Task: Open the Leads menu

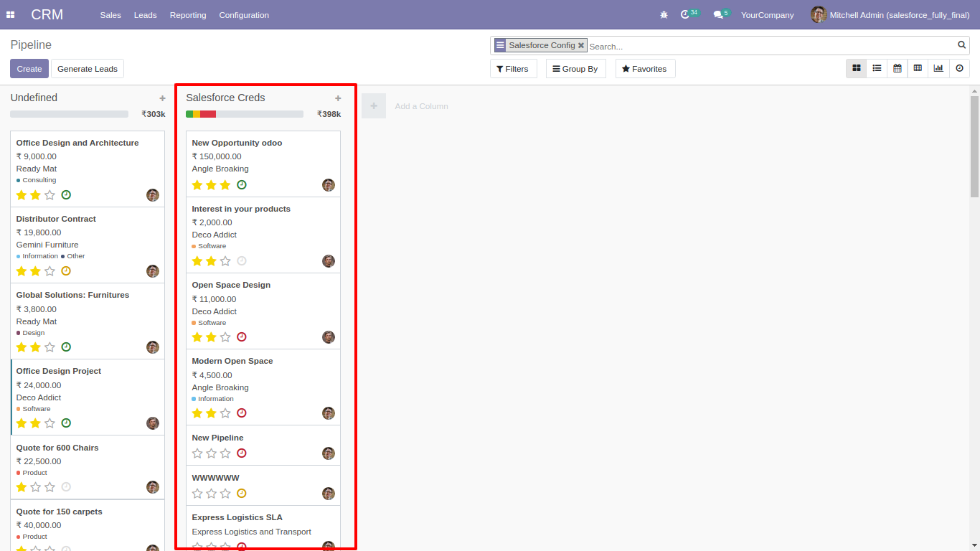Action: coord(145,15)
